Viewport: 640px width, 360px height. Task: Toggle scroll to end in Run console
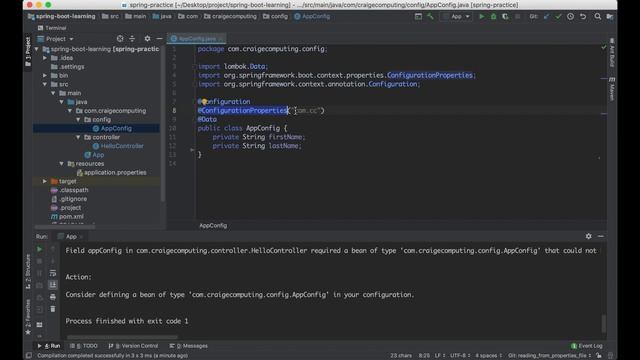tap(53, 285)
